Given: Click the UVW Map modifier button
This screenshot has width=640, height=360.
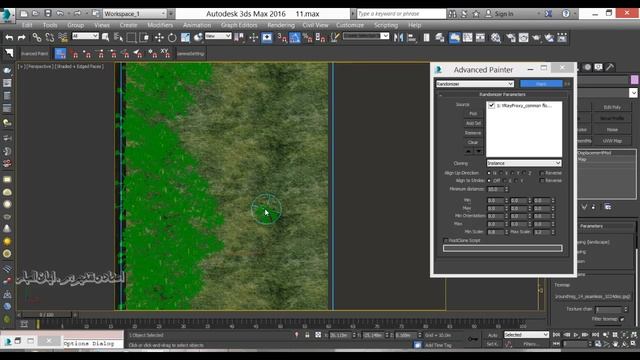Looking at the screenshot, I should [612, 140].
